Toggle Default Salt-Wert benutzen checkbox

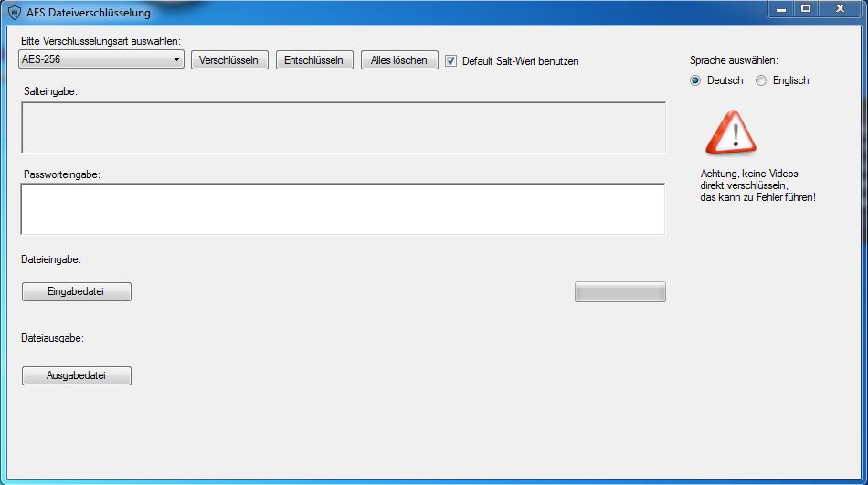[x=451, y=61]
